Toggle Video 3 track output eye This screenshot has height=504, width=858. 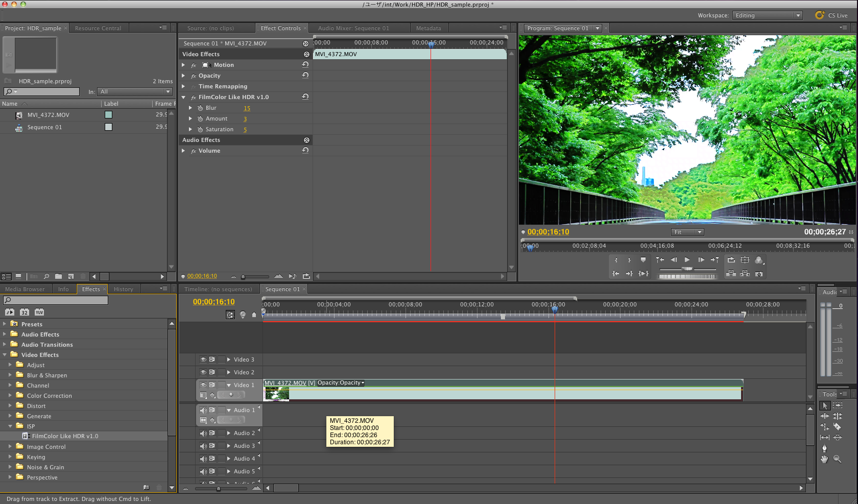(x=203, y=359)
